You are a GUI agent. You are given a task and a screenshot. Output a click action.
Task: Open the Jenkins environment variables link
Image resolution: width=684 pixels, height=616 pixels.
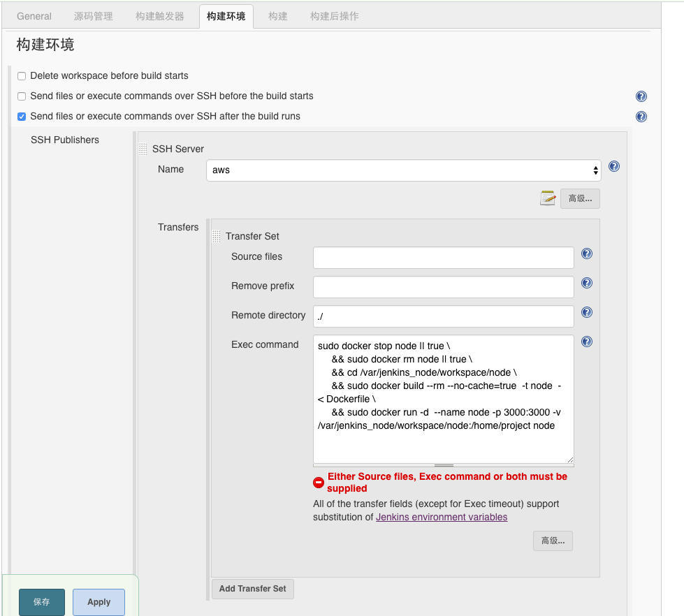[442, 517]
